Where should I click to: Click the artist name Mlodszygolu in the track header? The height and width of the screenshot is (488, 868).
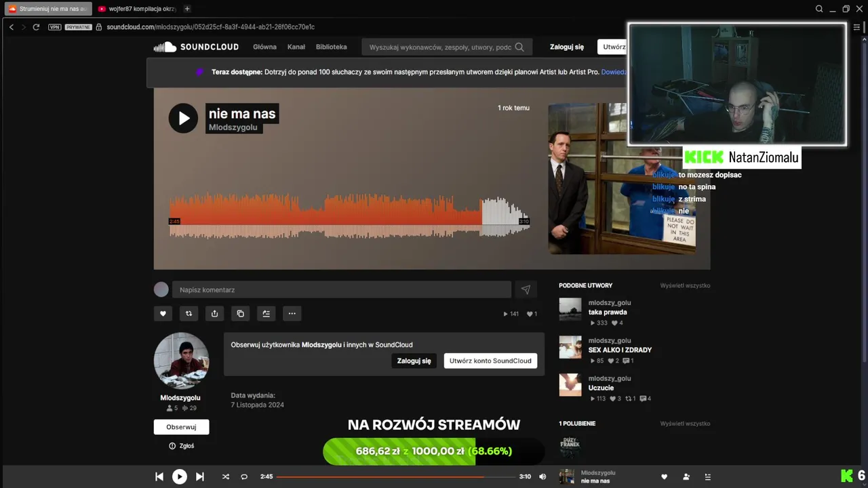tap(233, 127)
